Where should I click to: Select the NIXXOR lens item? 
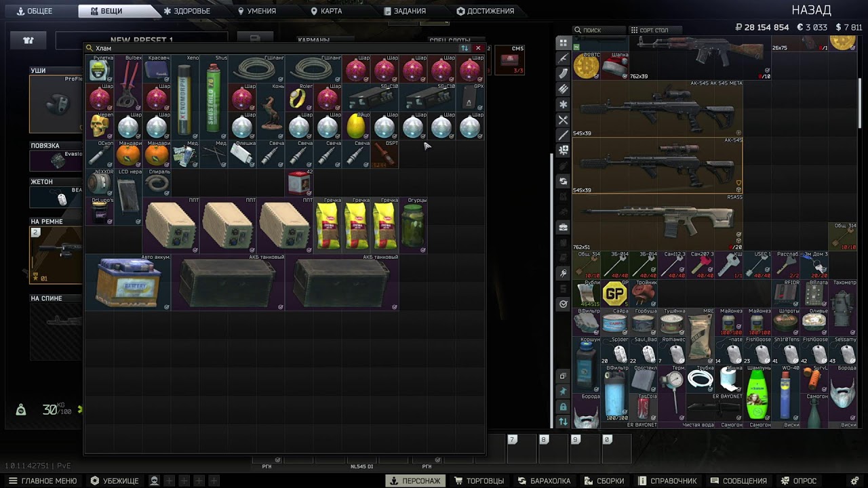pos(100,183)
